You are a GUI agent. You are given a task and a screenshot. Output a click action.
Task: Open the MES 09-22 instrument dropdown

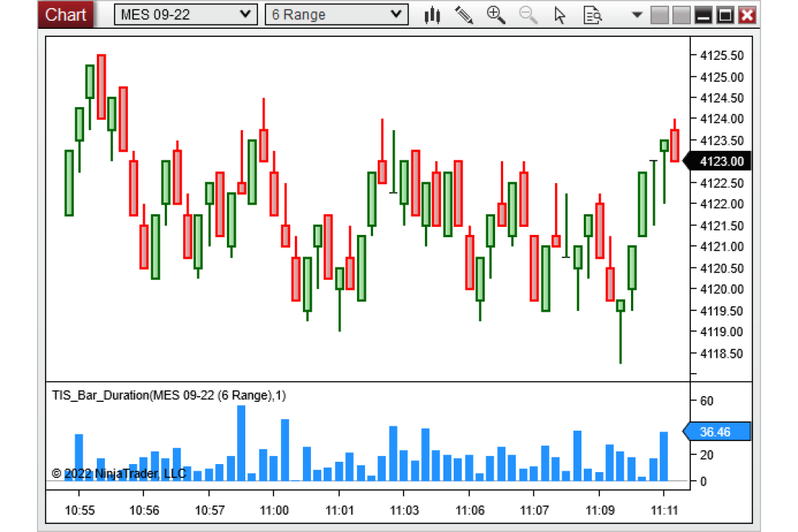coord(185,15)
